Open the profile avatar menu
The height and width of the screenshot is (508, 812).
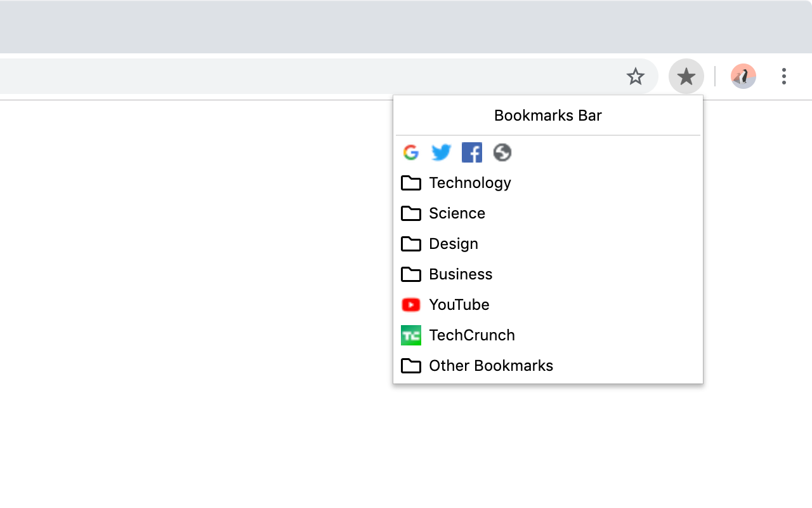pyautogui.click(x=743, y=76)
